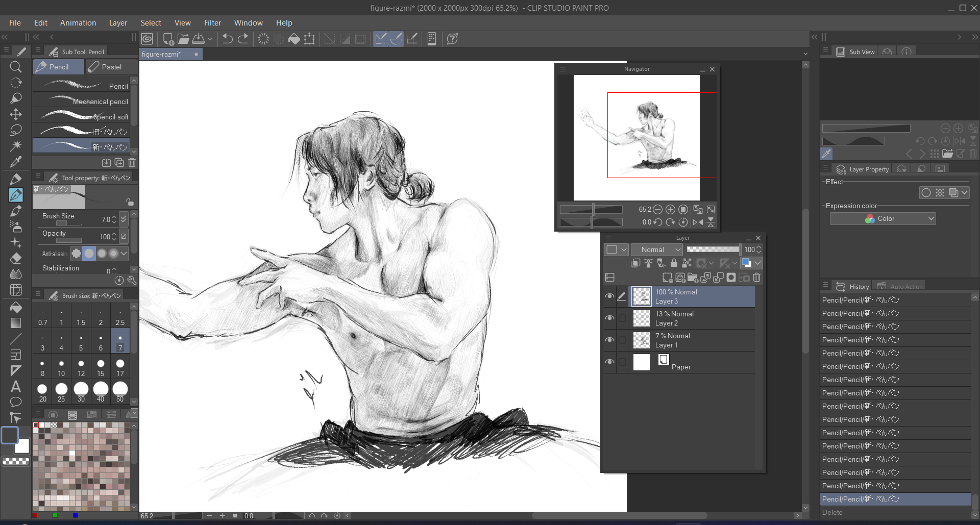Select the Eraser tool
980x525 pixels.
tap(16, 258)
